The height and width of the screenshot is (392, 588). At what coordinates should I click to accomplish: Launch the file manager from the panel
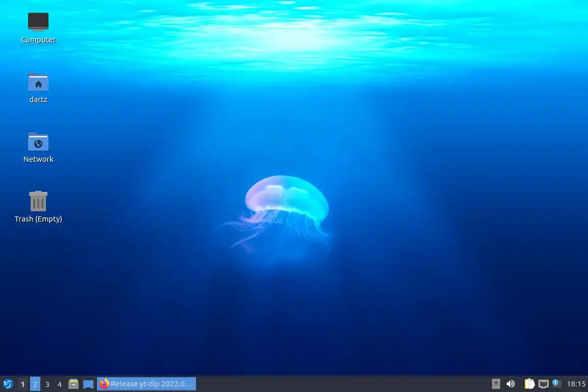point(73,384)
